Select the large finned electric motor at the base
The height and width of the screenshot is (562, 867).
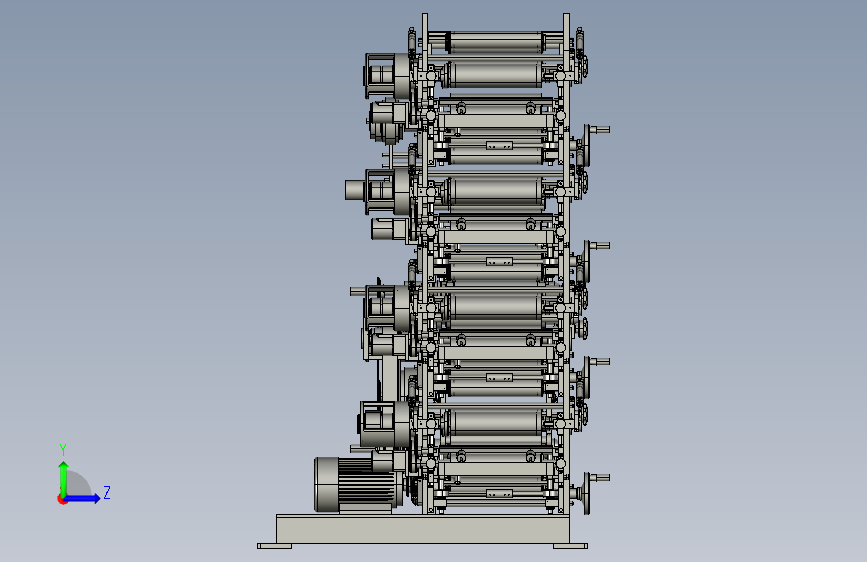[357, 485]
